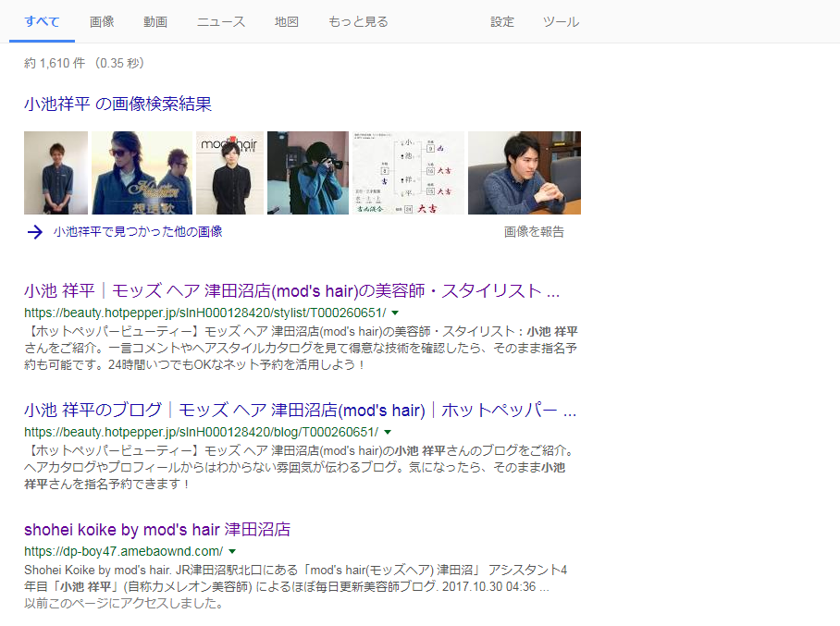Open shohei koike by mod's hair result

point(157,530)
